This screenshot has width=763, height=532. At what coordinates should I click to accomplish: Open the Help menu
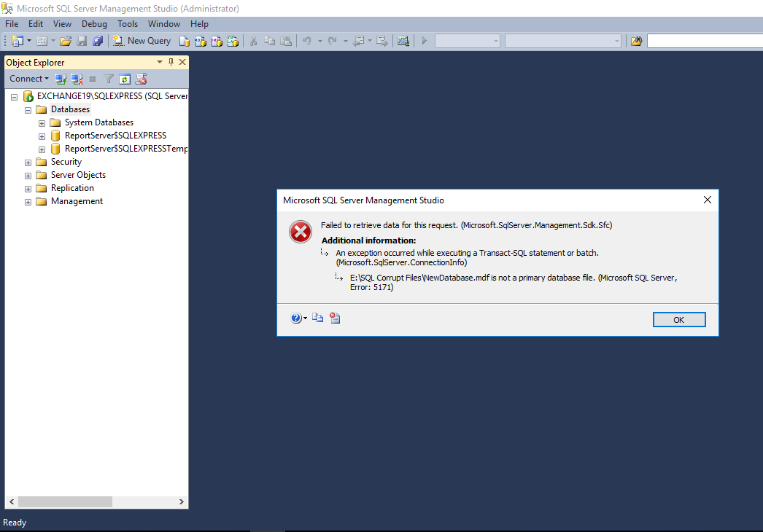click(x=199, y=24)
